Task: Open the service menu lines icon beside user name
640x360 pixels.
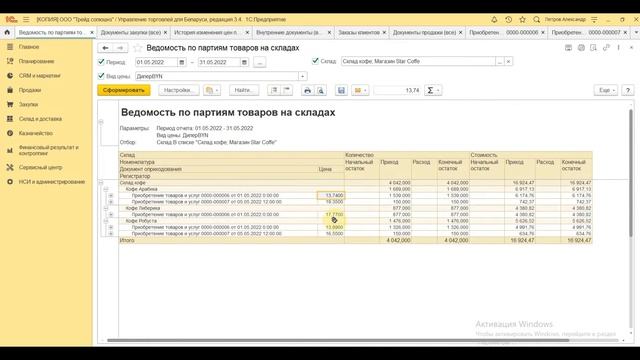Action: [x=594, y=19]
